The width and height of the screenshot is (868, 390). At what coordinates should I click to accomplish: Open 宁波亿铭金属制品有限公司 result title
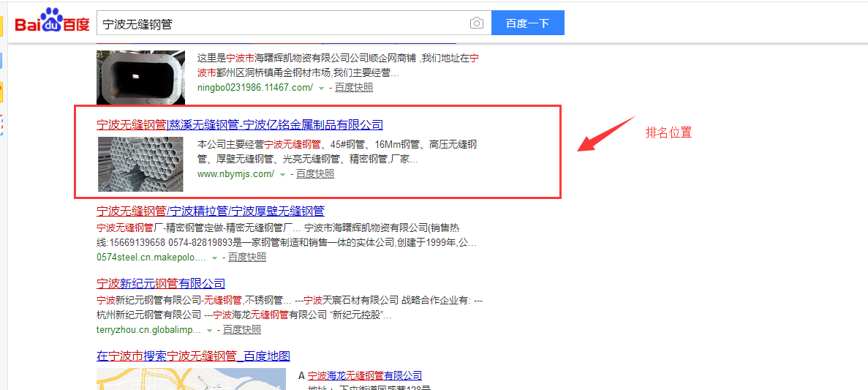[240, 124]
